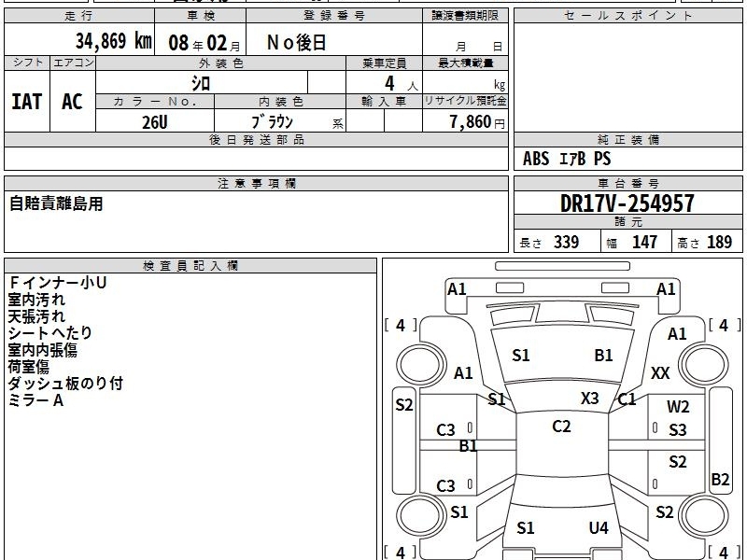Select the U4 rear mark on diagram
This screenshot has height=560, width=747.
(x=599, y=527)
